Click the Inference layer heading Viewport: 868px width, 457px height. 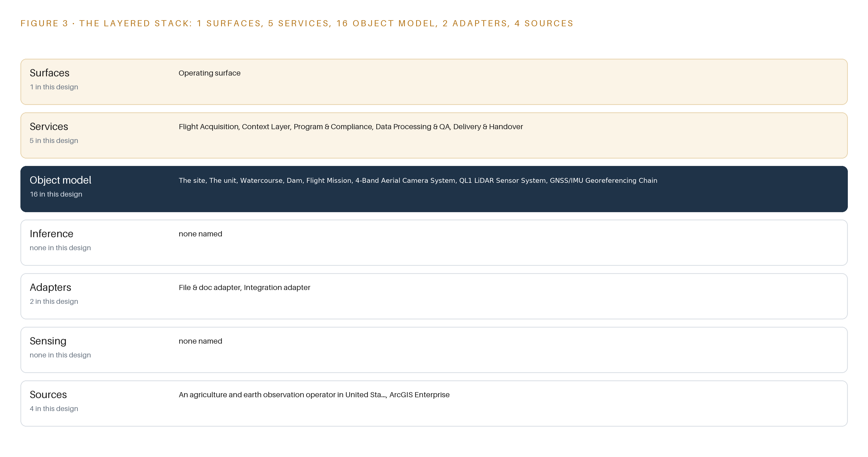tap(52, 234)
